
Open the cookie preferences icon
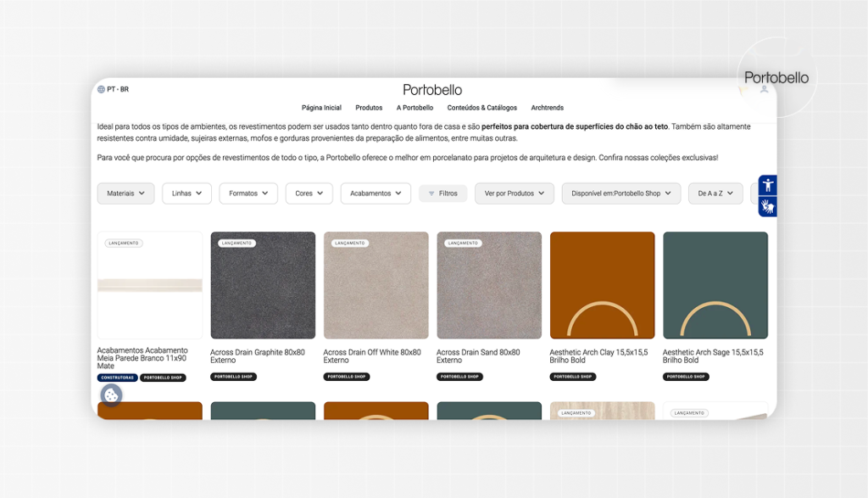(x=111, y=395)
